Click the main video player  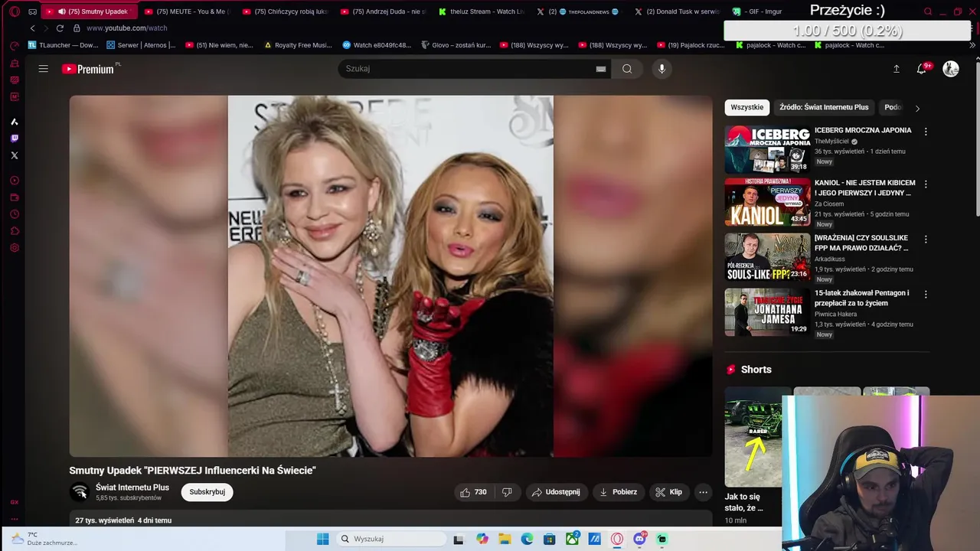tap(390, 276)
